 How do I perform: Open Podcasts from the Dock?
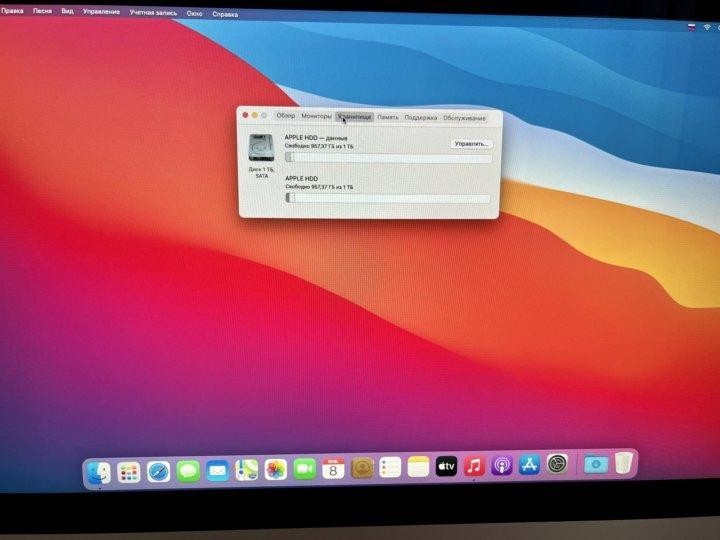pos(502,466)
